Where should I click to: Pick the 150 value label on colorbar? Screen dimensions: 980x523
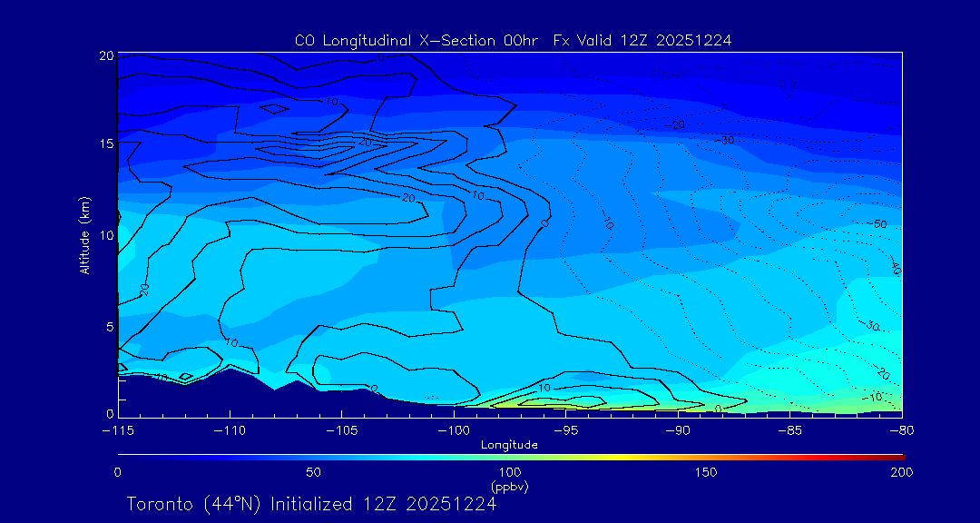pos(705,472)
